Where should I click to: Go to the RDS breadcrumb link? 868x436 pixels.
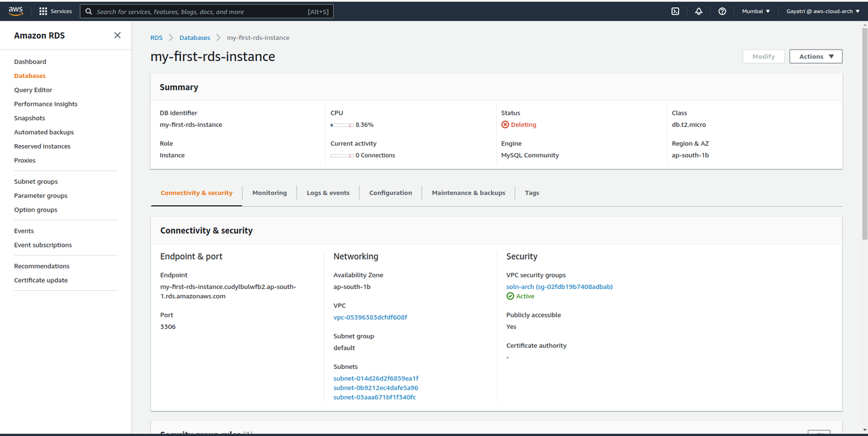pos(157,38)
